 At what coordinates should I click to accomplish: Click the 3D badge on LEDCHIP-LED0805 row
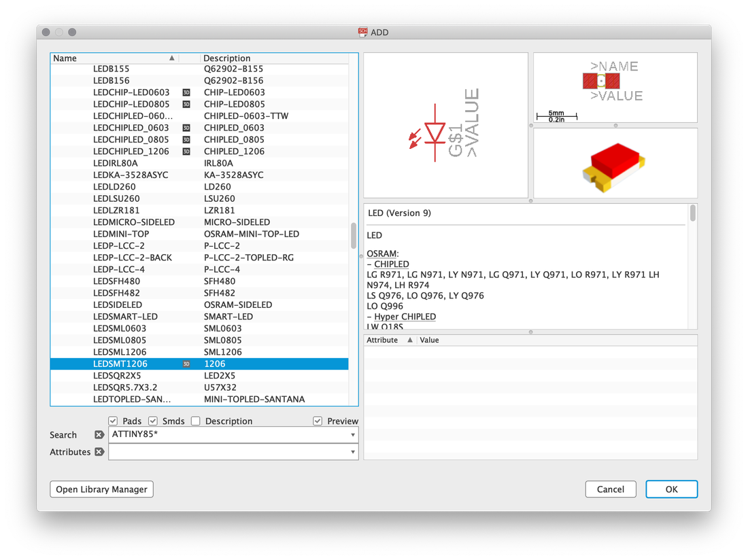(x=186, y=105)
